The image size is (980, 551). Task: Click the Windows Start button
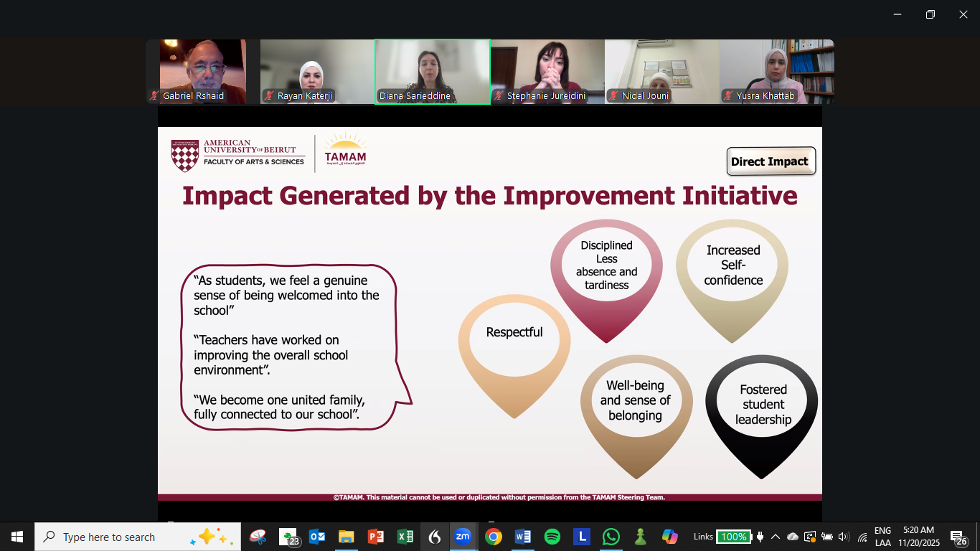(x=17, y=537)
